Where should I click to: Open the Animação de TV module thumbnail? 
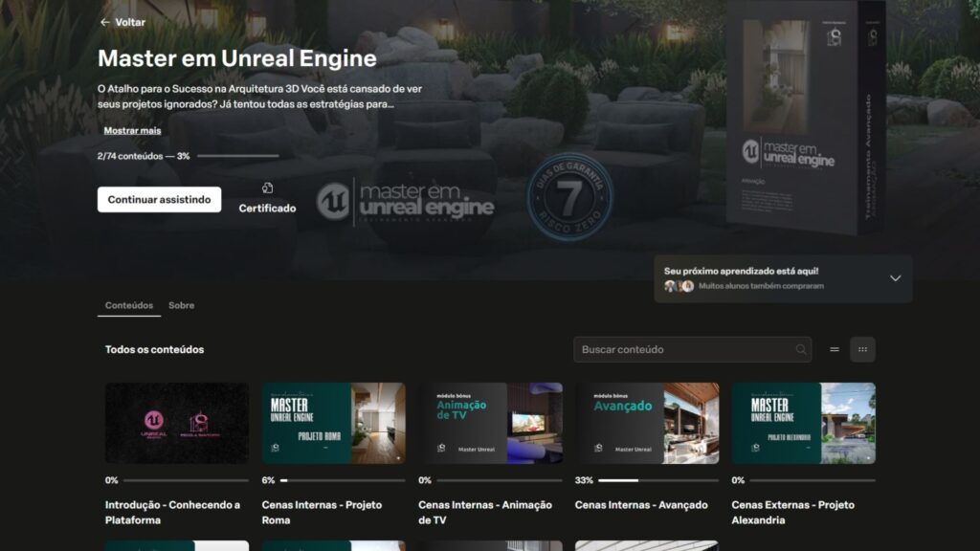point(491,424)
